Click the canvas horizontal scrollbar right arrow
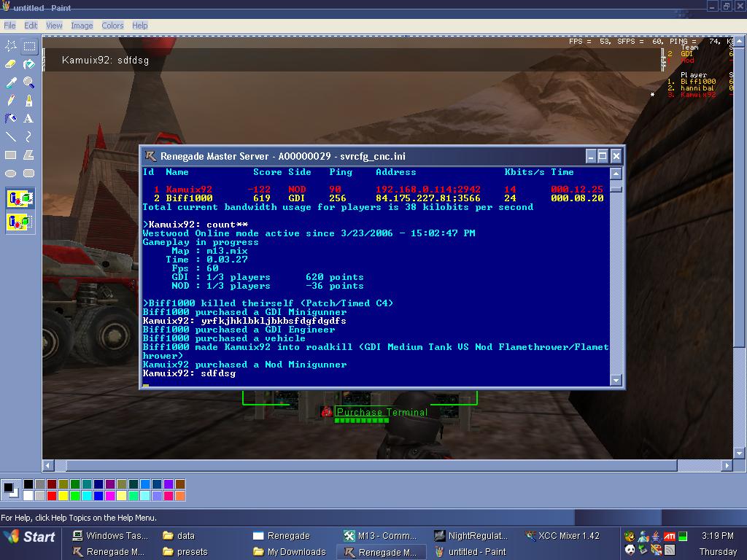Image resolution: width=747 pixels, height=560 pixels. pos(727,465)
